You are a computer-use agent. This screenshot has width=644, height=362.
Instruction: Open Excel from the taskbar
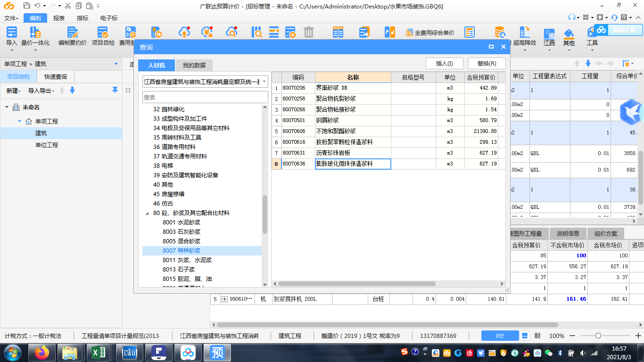[99, 353]
